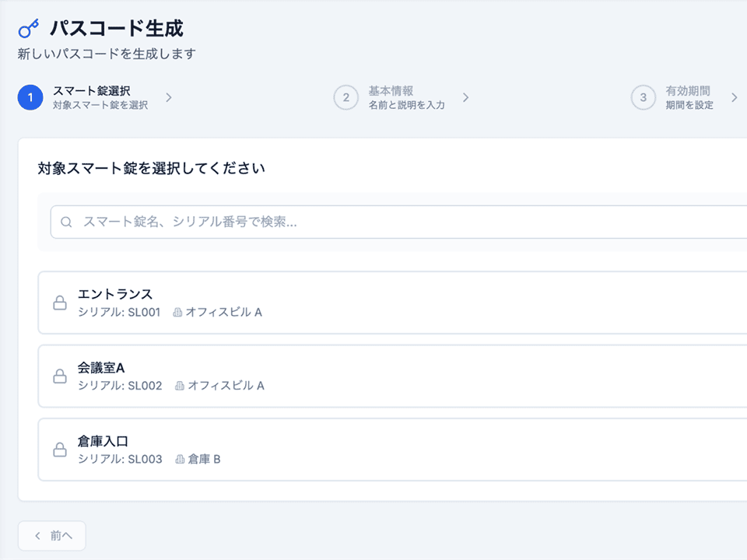The image size is (747, 560).
Task: Click the search magnifier icon
Action: [67, 222]
